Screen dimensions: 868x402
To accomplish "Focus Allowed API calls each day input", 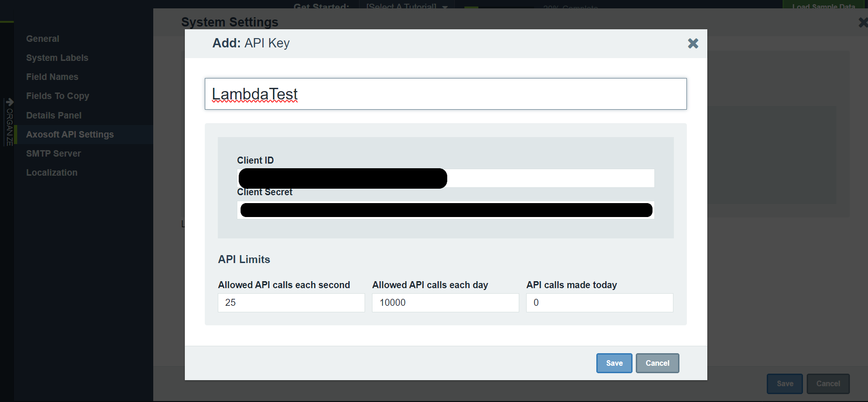I will [x=445, y=303].
